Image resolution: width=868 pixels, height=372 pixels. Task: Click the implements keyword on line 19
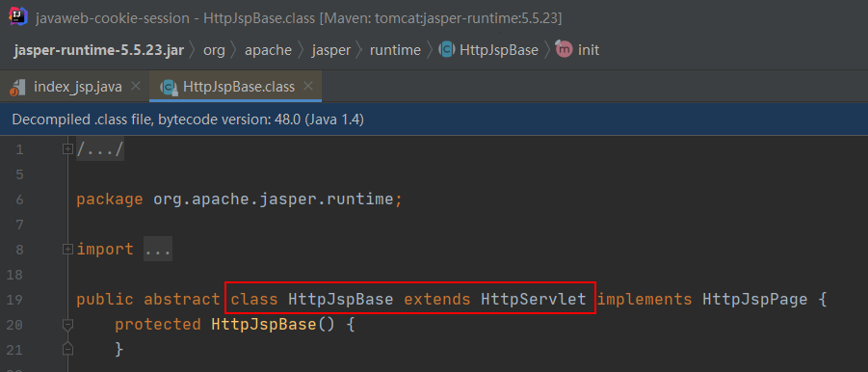644,300
